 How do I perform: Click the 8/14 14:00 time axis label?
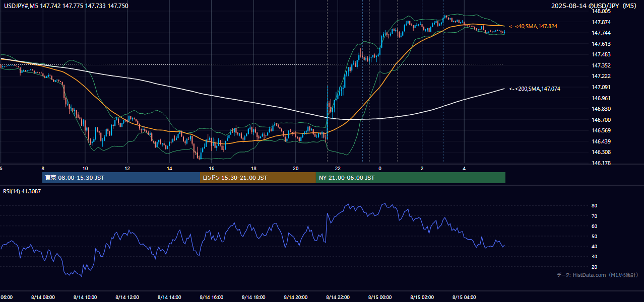click(169, 297)
